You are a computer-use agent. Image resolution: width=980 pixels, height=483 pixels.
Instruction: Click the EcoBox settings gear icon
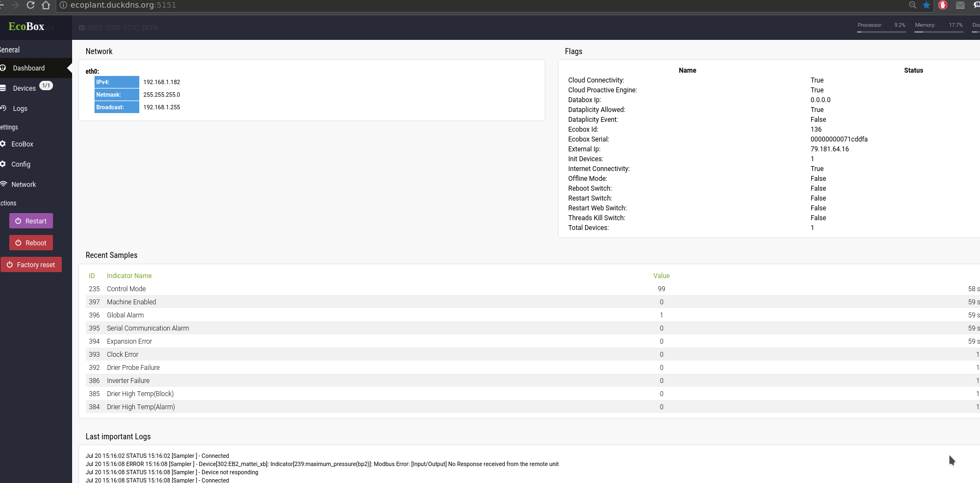click(3, 144)
